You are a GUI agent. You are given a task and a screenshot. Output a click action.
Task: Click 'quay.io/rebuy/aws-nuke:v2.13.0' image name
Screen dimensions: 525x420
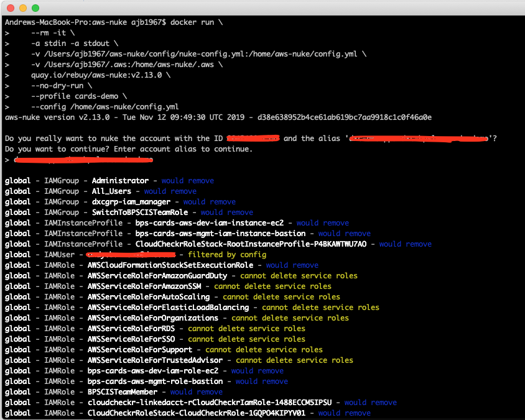96,75
